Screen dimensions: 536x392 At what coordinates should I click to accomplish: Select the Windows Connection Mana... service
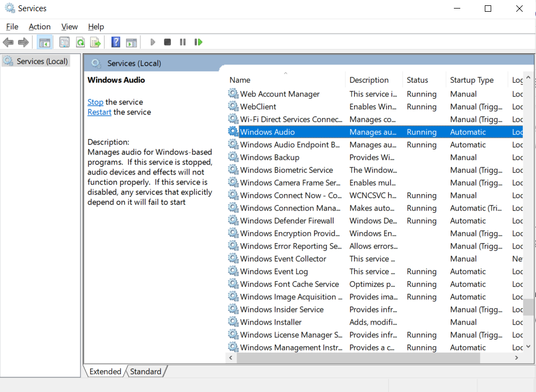click(375, 208)
